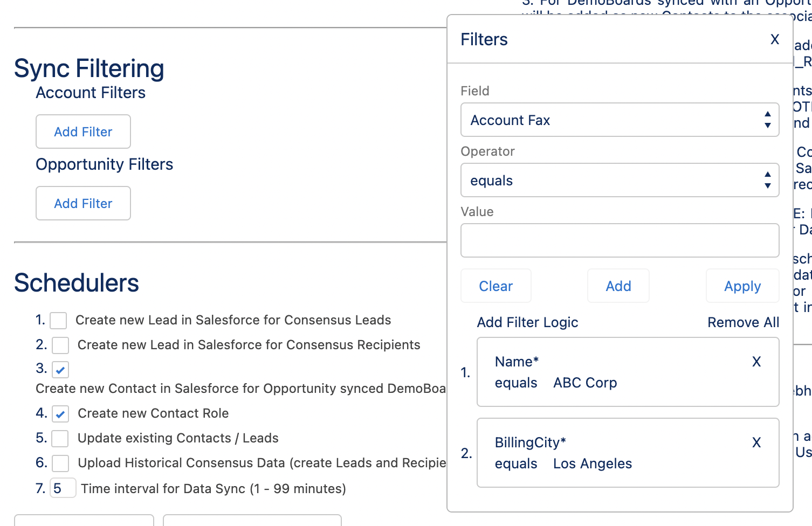
Task: Enable Update existing Contacts / Leads
Action: point(60,439)
